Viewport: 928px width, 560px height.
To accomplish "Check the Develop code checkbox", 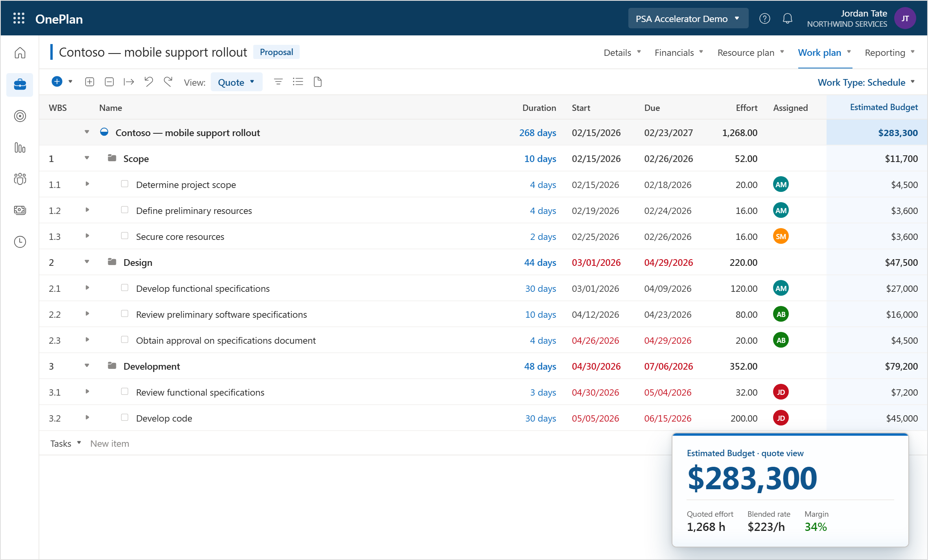I will point(125,417).
